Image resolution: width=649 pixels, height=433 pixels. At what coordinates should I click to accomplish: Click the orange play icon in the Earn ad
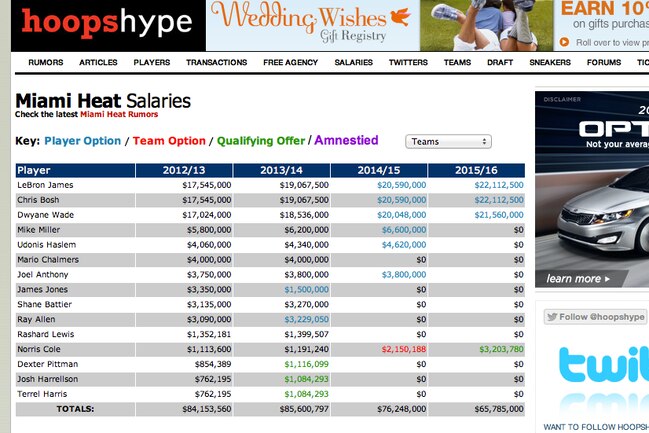click(x=564, y=42)
